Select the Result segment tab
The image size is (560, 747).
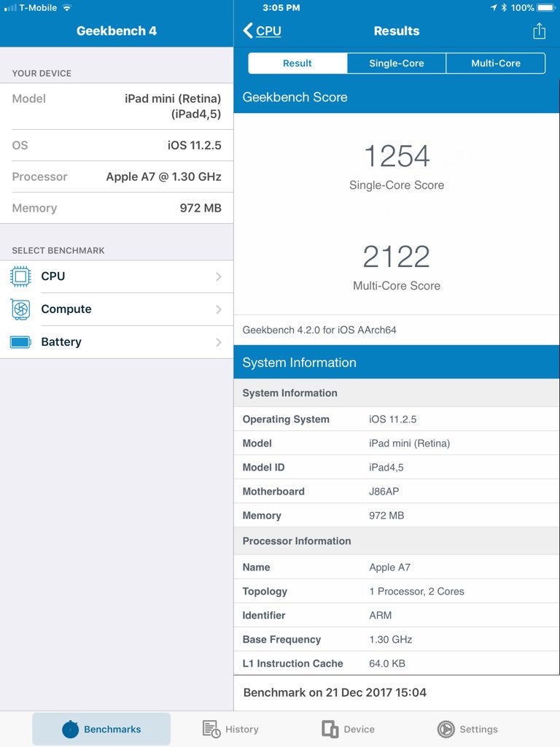pos(297,63)
